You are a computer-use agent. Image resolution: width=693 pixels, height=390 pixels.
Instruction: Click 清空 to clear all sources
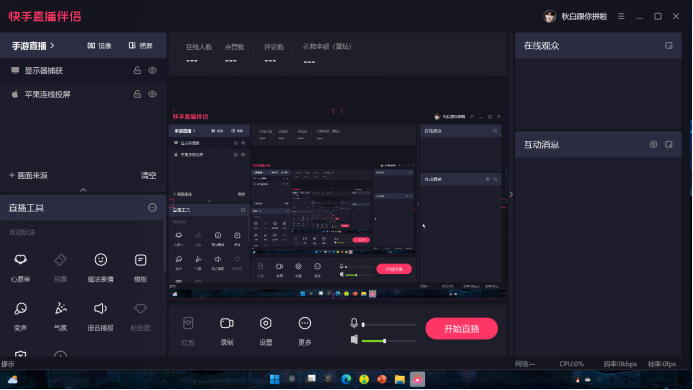point(148,176)
